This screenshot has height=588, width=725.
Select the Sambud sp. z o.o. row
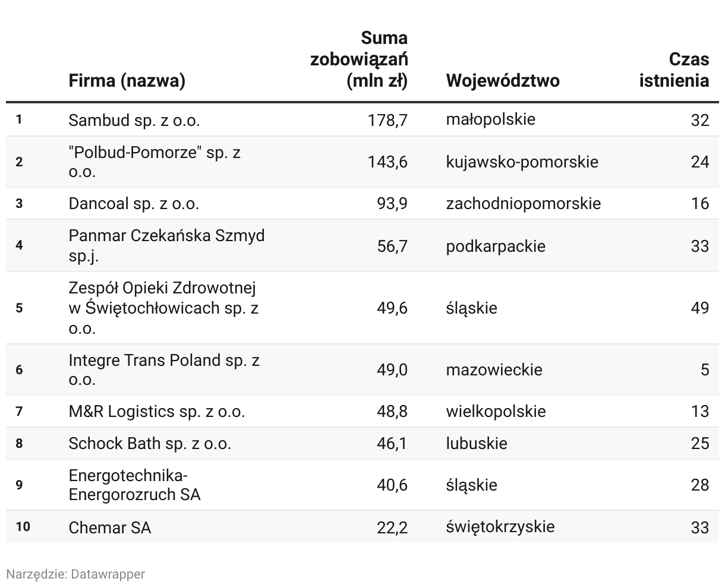[363, 120]
